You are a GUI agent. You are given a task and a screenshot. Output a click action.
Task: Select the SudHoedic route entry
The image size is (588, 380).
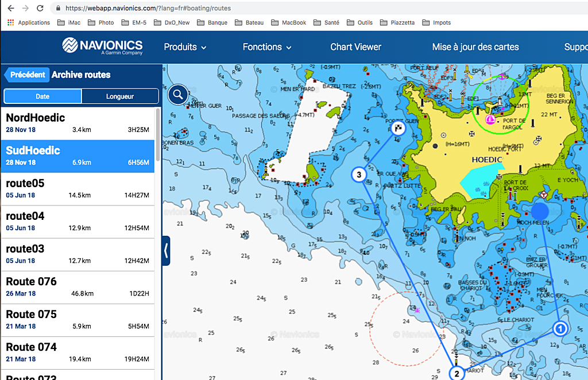tap(78, 156)
